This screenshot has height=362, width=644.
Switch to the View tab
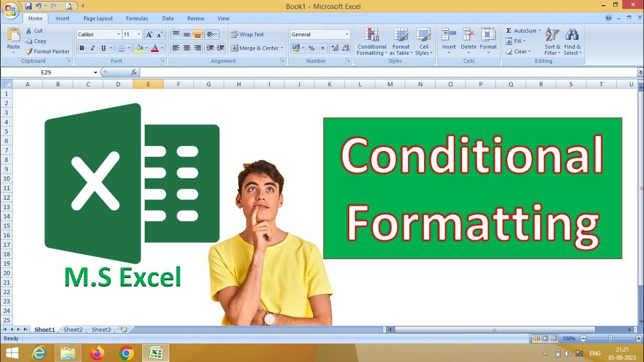pos(223,19)
